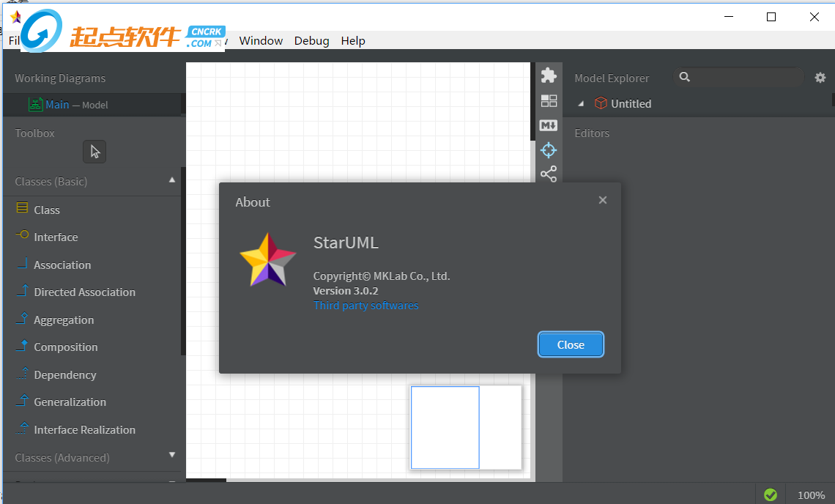The height and width of the screenshot is (504, 835).
Task: Maximize the StarUML window
Action: point(771,17)
